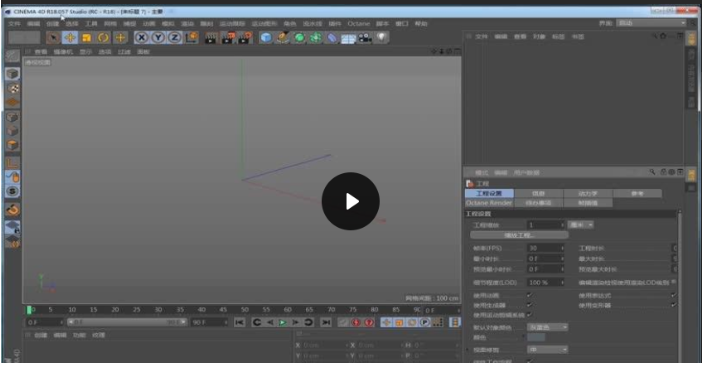Toggle the Use Motion System checkbox
Viewport: 702px width, 386px height.
click(x=530, y=315)
